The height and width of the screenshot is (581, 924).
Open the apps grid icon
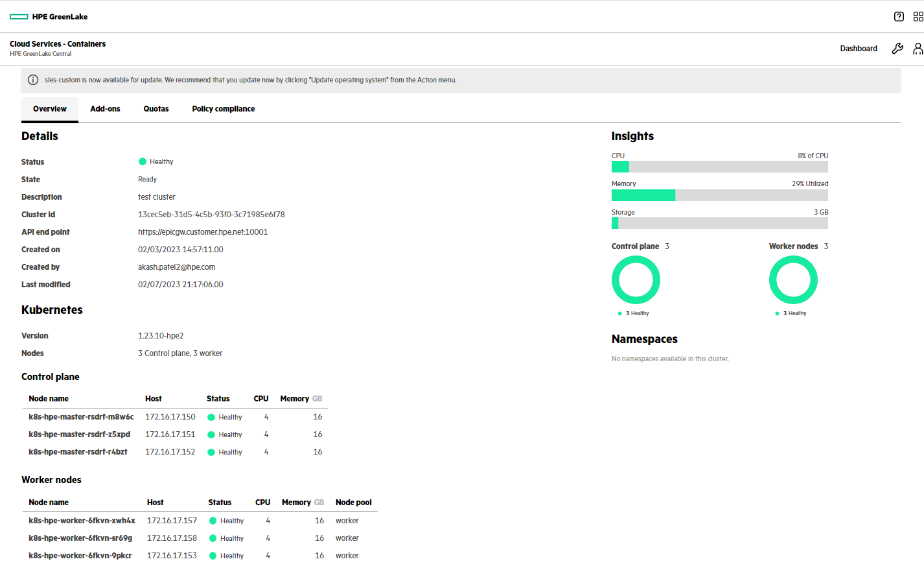coord(918,17)
